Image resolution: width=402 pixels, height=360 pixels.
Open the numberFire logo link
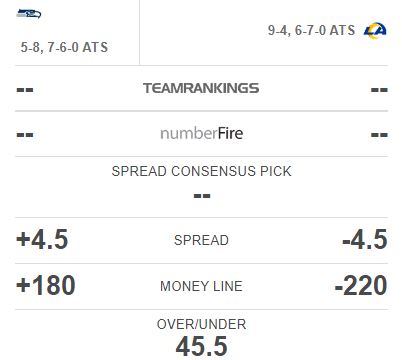click(x=201, y=134)
